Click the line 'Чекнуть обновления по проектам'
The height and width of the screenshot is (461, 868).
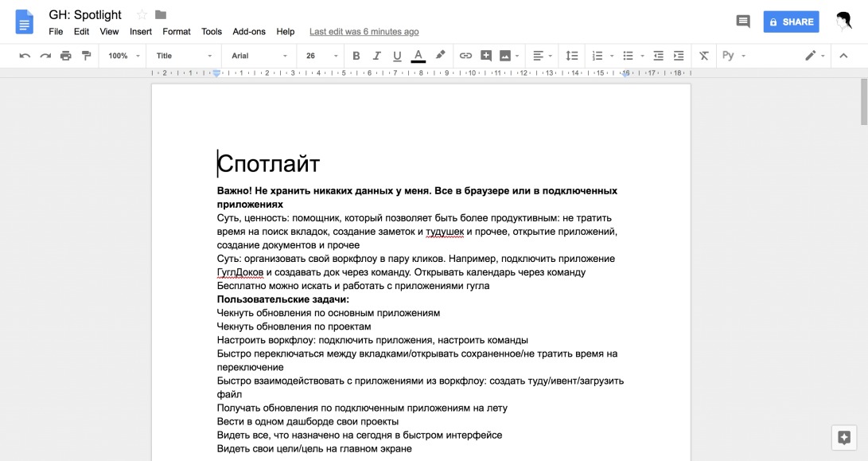[294, 326]
